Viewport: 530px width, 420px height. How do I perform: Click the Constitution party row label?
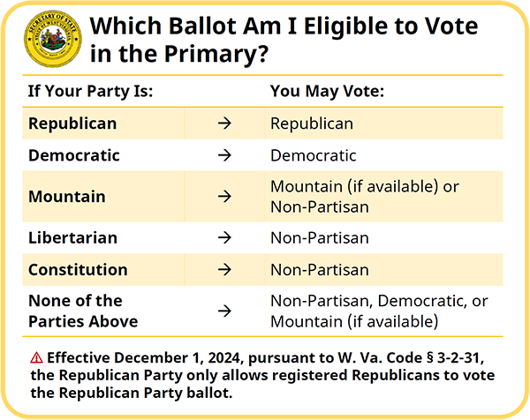tap(78, 269)
